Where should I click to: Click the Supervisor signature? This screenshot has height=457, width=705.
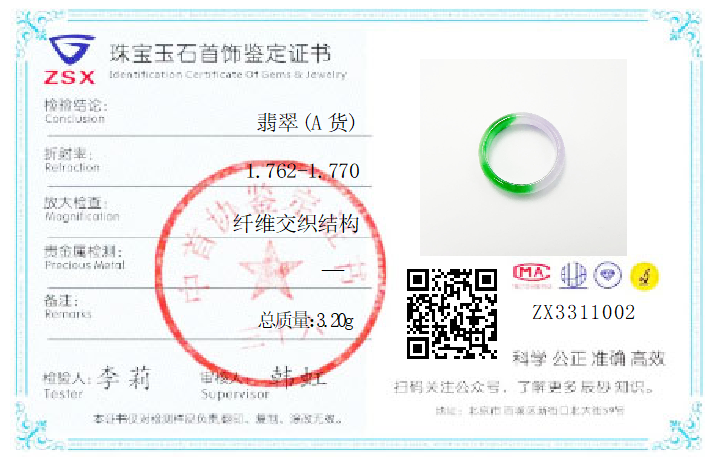[297, 377]
